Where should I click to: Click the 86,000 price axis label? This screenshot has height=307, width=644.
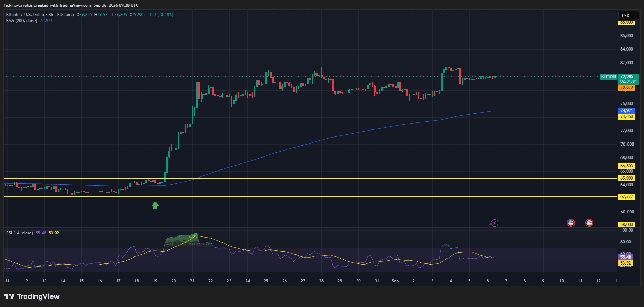click(626, 36)
